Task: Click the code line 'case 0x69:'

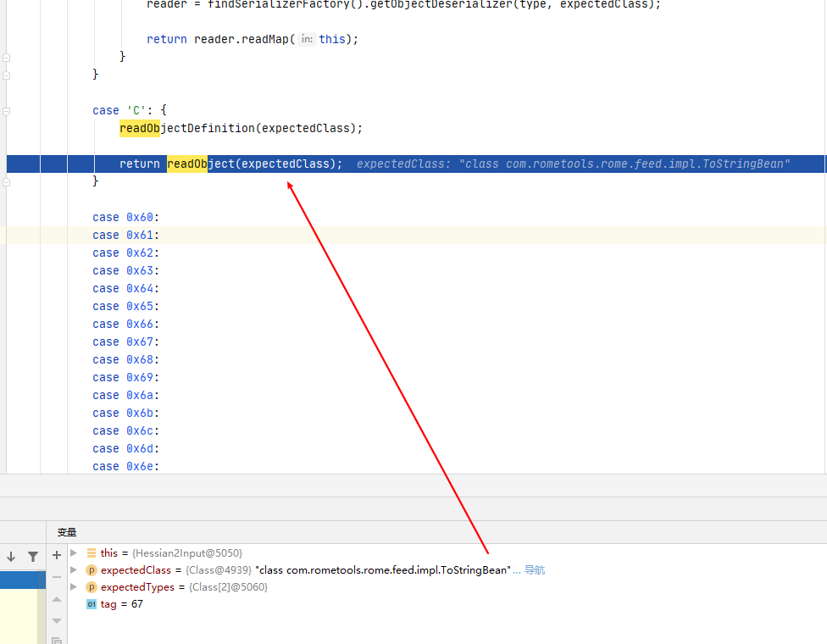Action: tap(125, 378)
